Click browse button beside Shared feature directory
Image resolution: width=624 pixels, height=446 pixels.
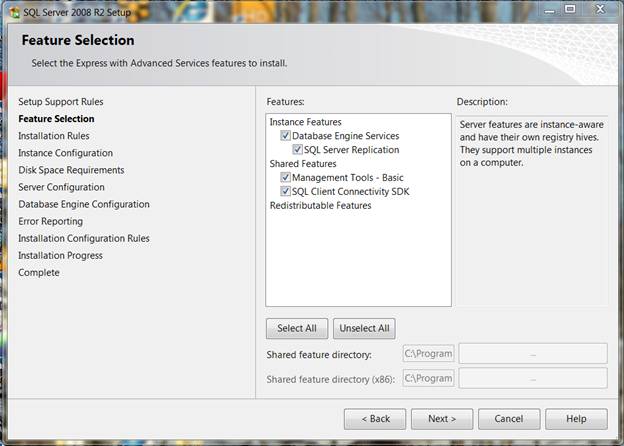click(x=533, y=353)
